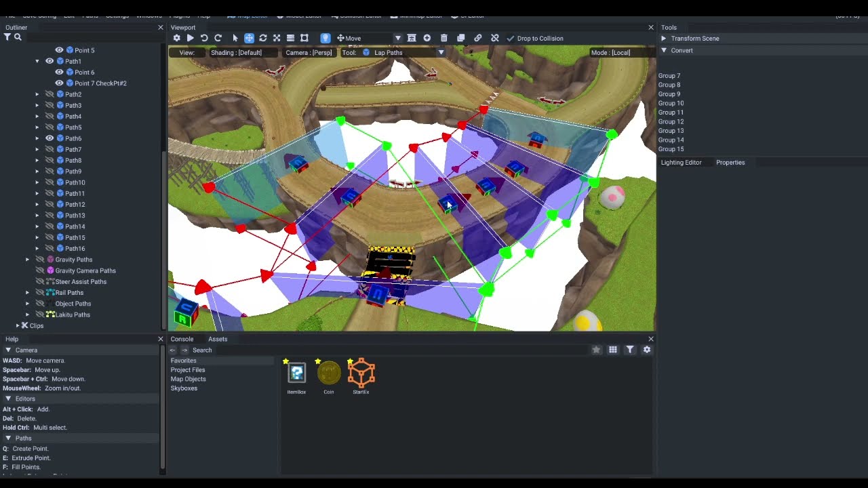Click the unlink broken-chain icon
Screen dimensions: 868x488
click(494, 39)
